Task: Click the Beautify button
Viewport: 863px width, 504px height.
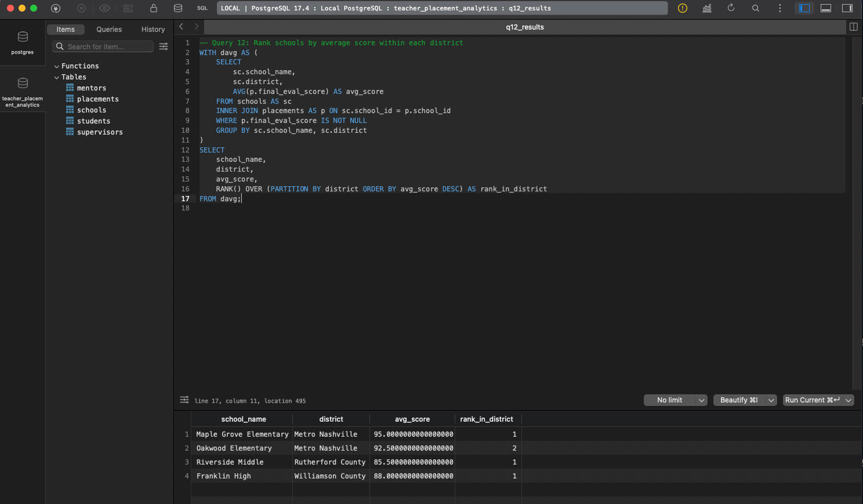Action: (x=739, y=400)
